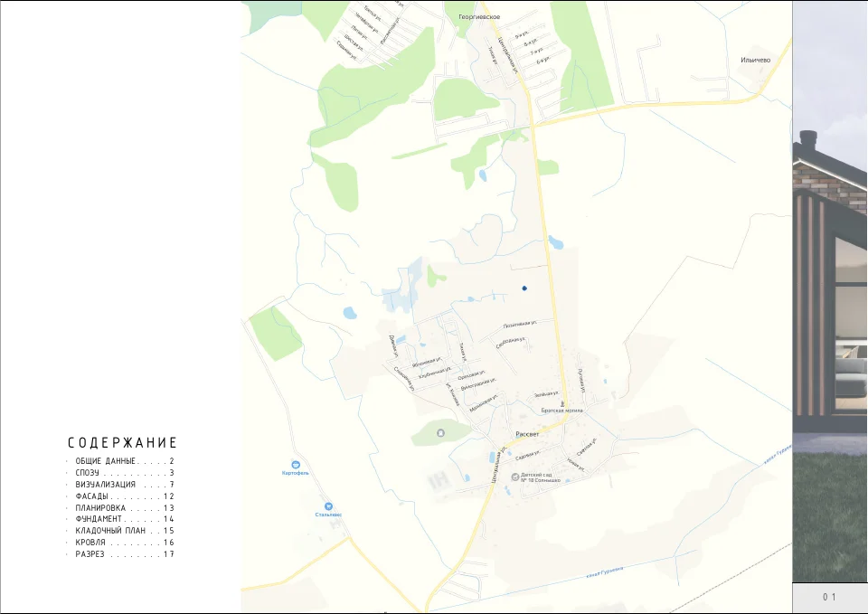This screenshot has width=868, height=614.
Task: Open contents entry ОБЩИЕ ДАННЫЕ
Action: click(x=125, y=460)
